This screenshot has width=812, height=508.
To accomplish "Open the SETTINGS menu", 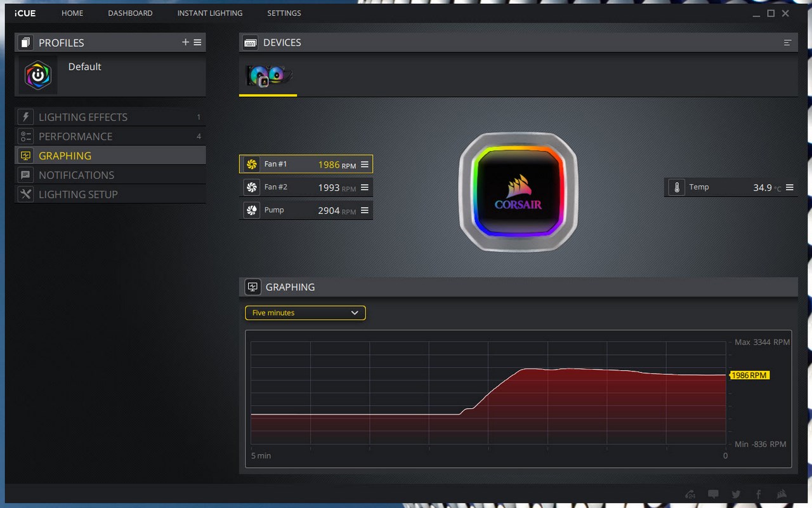I will pyautogui.click(x=284, y=13).
